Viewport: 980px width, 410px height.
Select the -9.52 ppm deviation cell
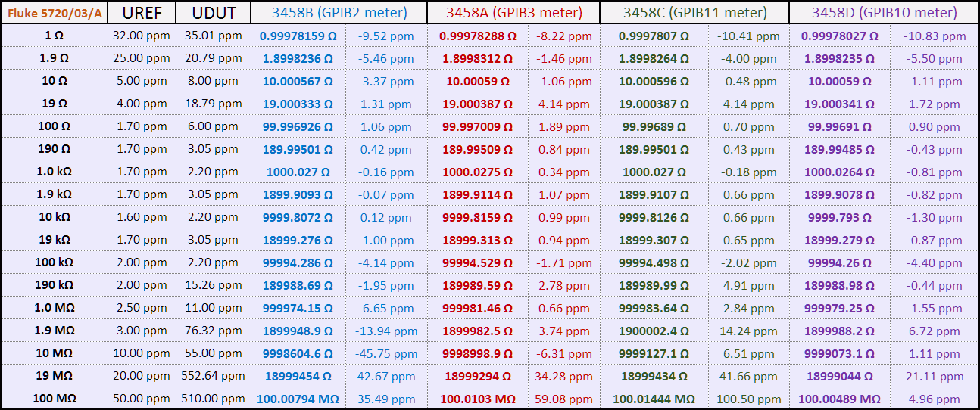click(386, 36)
